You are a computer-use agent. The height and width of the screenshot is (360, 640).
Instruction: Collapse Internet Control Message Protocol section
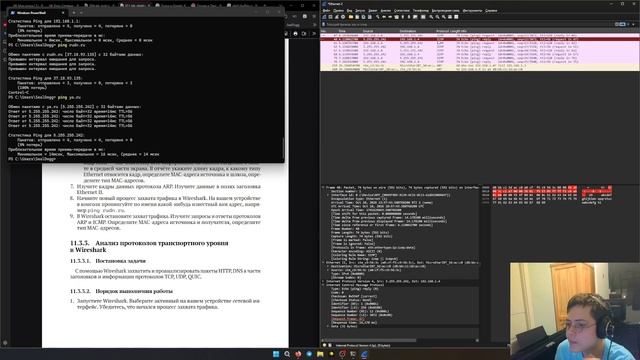click(x=323, y=285)
